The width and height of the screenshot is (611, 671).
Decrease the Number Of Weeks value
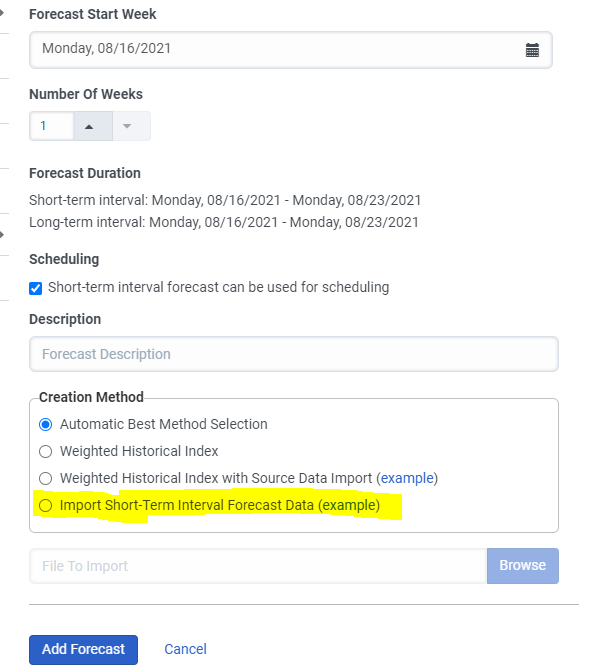click(127, 126)
